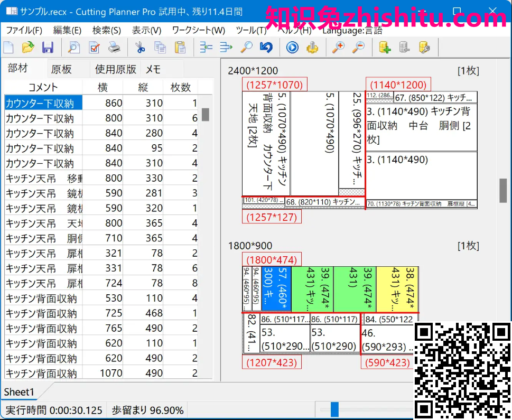Viewport: 512px width, 420px height.
Task: Click the gray database icon
Action: click(x=405, y=48)
